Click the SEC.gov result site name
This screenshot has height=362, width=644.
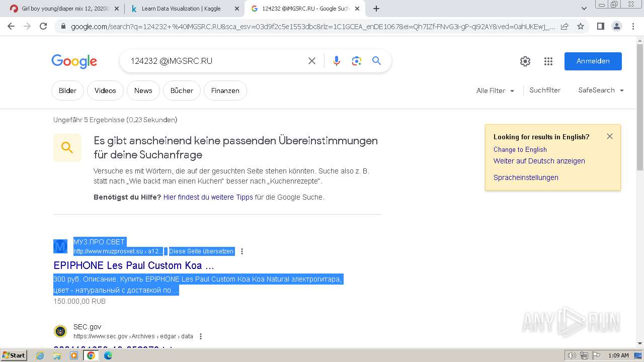click(x=88, y=327)
